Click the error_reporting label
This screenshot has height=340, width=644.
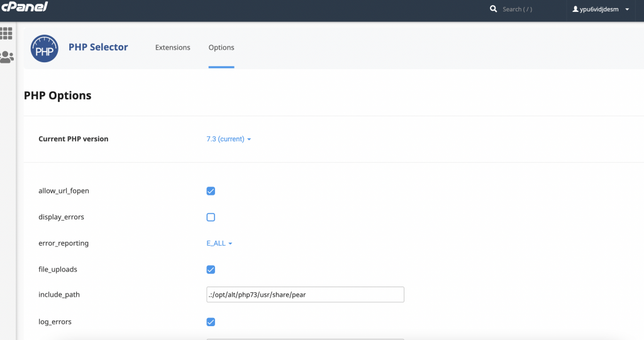[x=64, y=243]
